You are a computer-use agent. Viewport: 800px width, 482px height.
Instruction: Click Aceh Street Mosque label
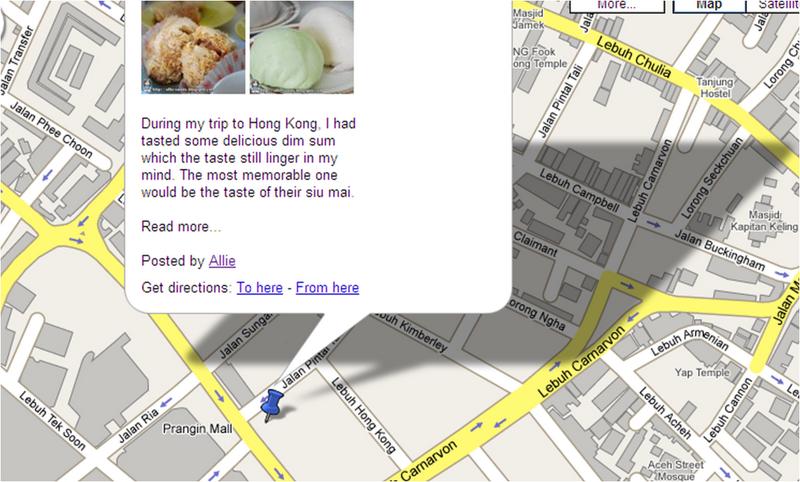tap(676, 471)
